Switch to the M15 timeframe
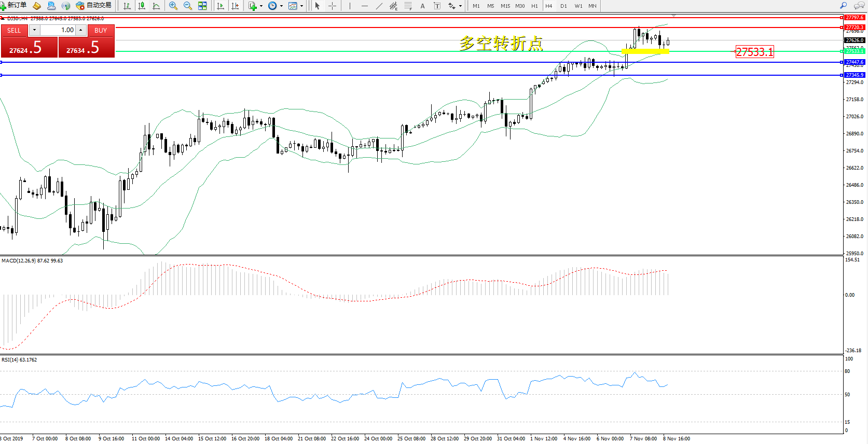Image resolution: width=868 pixels, height=444 pixels. [505, 6]
